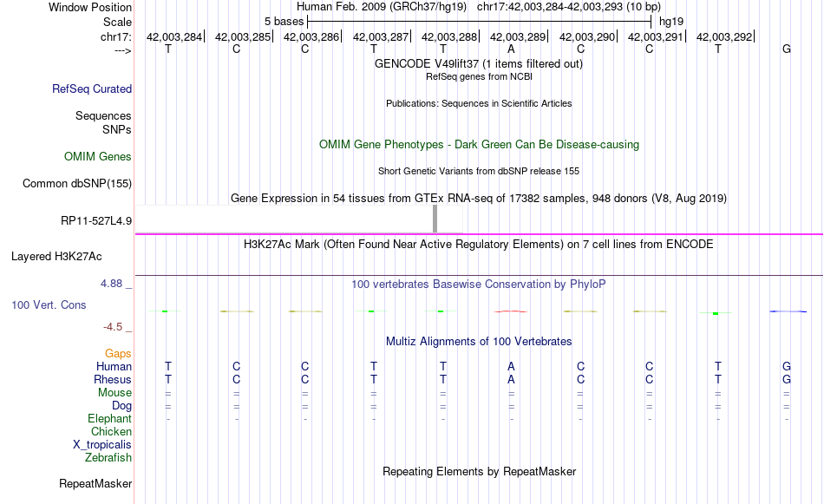
Task: Click base G in the top sequence row
Action: pyautogui.click(x=787, y=49)
